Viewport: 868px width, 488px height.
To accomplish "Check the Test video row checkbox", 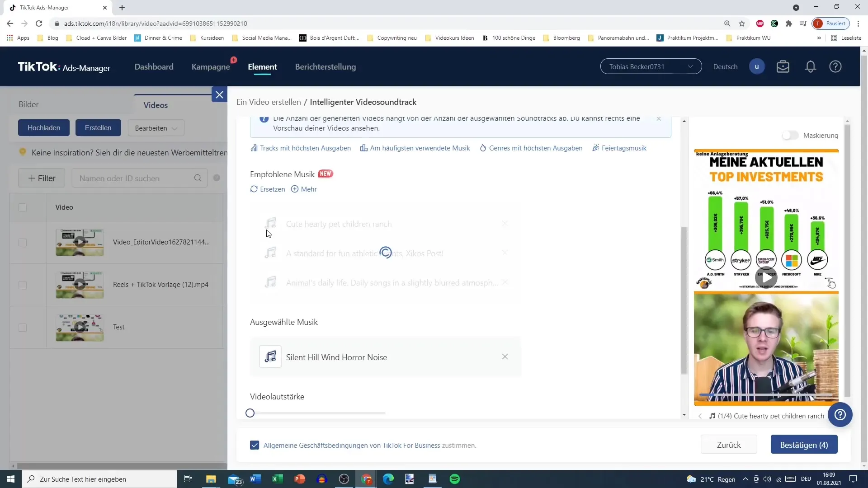I will point(23,328).
